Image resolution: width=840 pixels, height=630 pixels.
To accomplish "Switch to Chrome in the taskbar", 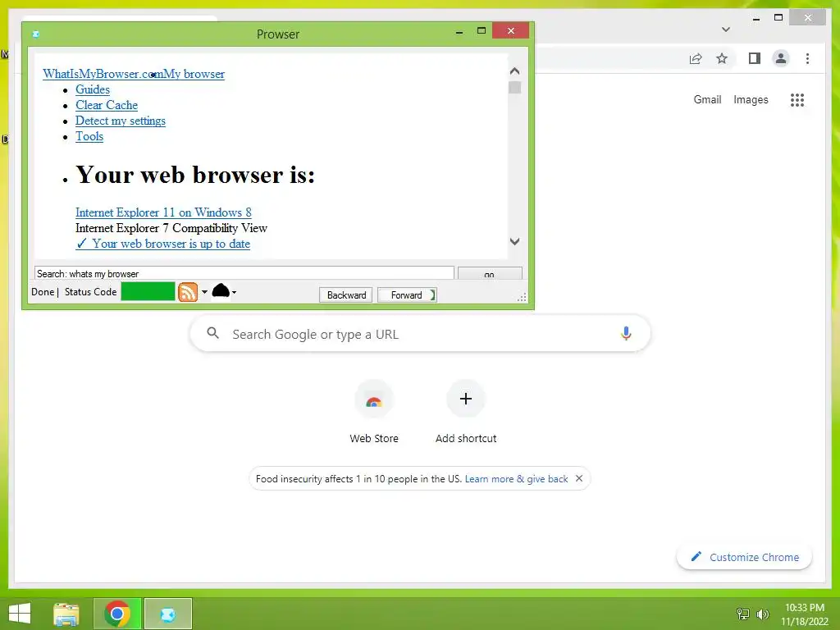I will (x=117, y=614).
